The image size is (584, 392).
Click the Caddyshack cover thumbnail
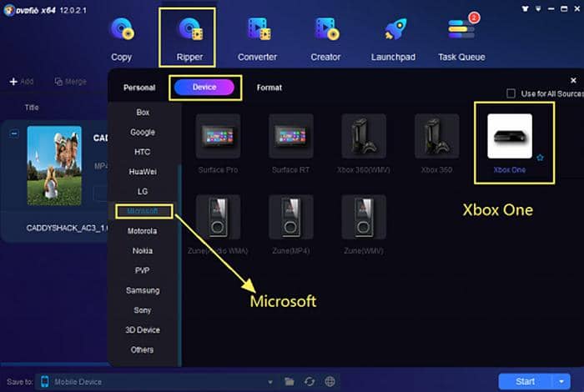pos(54,166)
